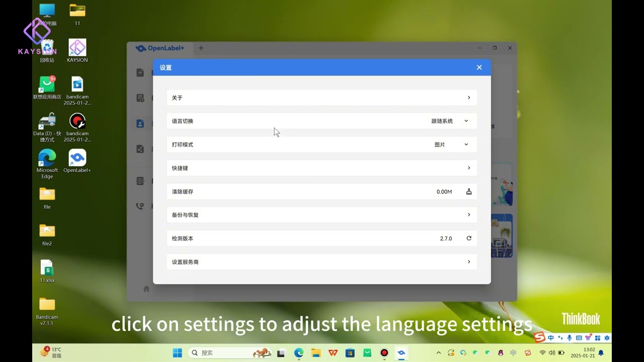Check for updates via refresh icon

point(469,238)
